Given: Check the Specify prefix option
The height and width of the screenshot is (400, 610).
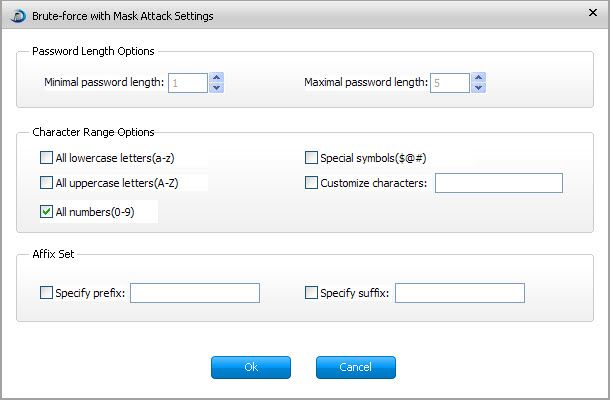Looking at the screenshot, I should point(46,293).
